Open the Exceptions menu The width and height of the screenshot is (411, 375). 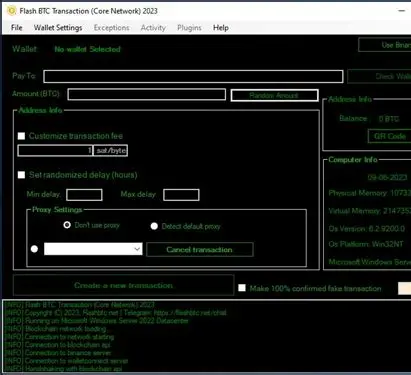[x=111, y=28]
